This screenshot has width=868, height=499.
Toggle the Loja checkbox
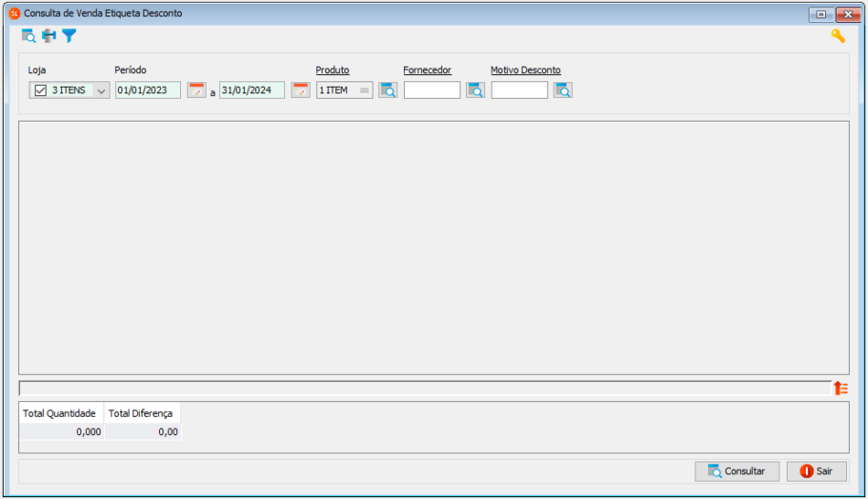pyautogui.click(x=40, y=90)
